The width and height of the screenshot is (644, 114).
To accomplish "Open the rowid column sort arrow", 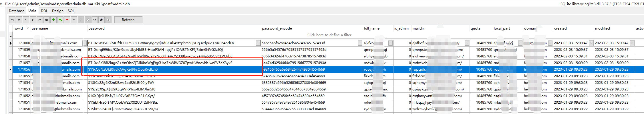I will pyautogui.click(x=28, y=28).
